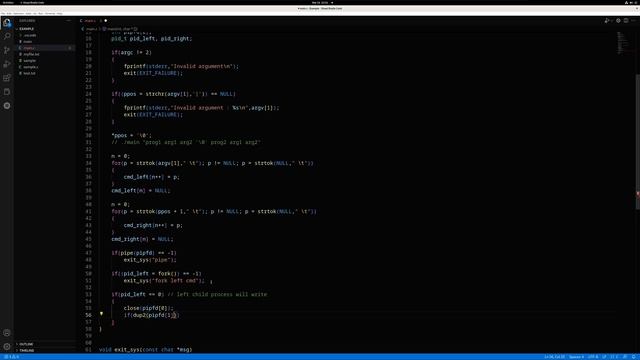Screen dimensions: 640x360
Task: Open the sample executable file
Action: pyautogui.click(x=29, y=60)
